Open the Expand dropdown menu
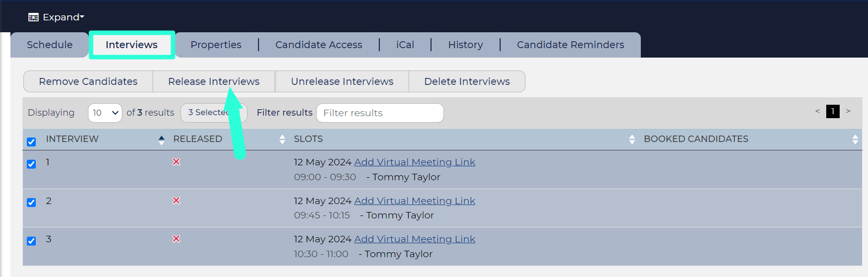 pos(63,17)
